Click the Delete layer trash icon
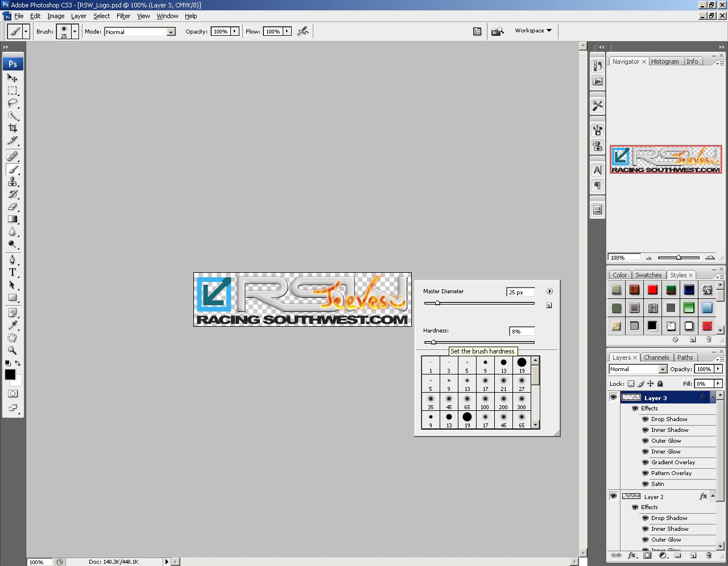Image resolution: width=728 pixels, height=566 pixels. 709,555
